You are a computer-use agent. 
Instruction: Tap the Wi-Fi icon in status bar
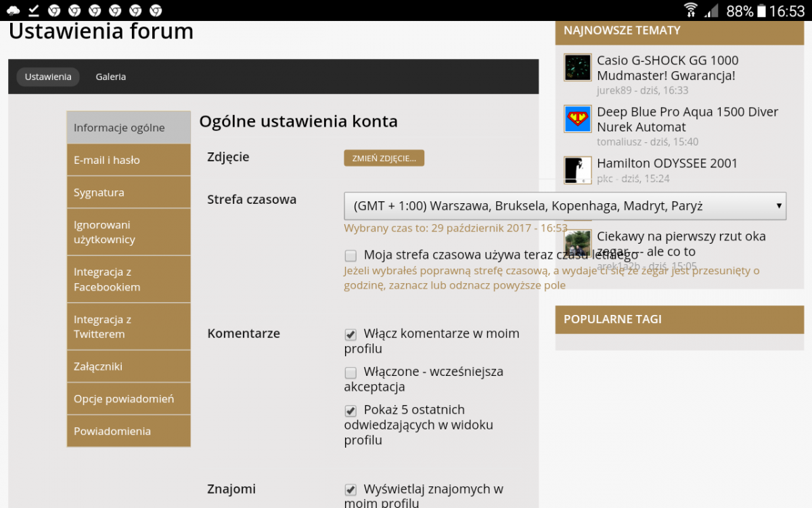click(690, 10)
